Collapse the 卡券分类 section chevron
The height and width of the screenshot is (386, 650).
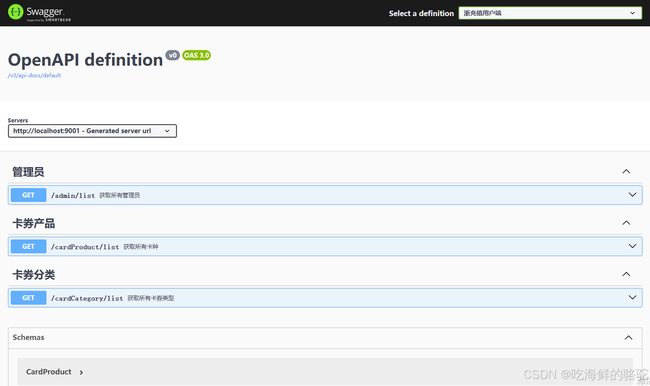pos(626,274)
